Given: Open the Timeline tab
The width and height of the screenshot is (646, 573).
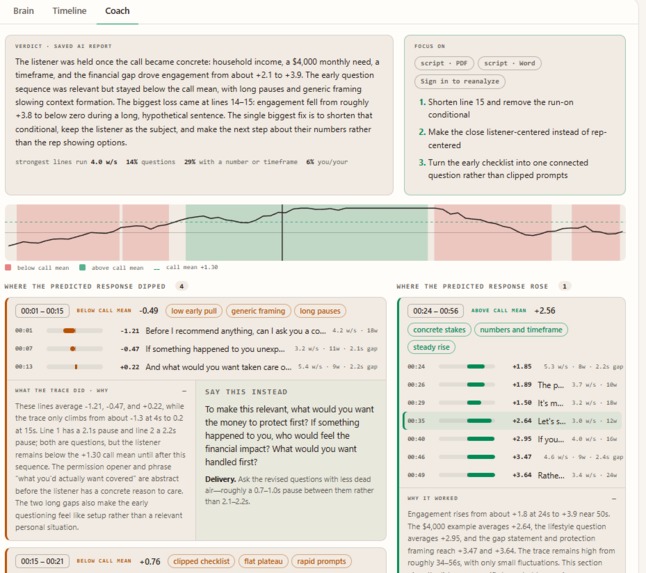Looking at the screenshot, I should tap(69, 11).
